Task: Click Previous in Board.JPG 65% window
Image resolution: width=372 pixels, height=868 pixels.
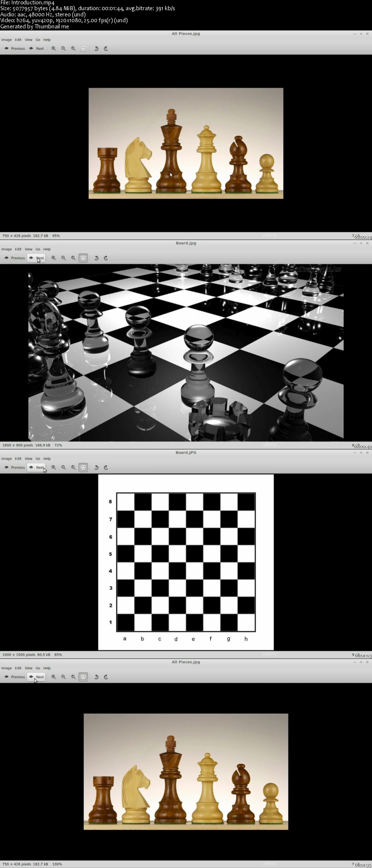Action: pos(15,468)
